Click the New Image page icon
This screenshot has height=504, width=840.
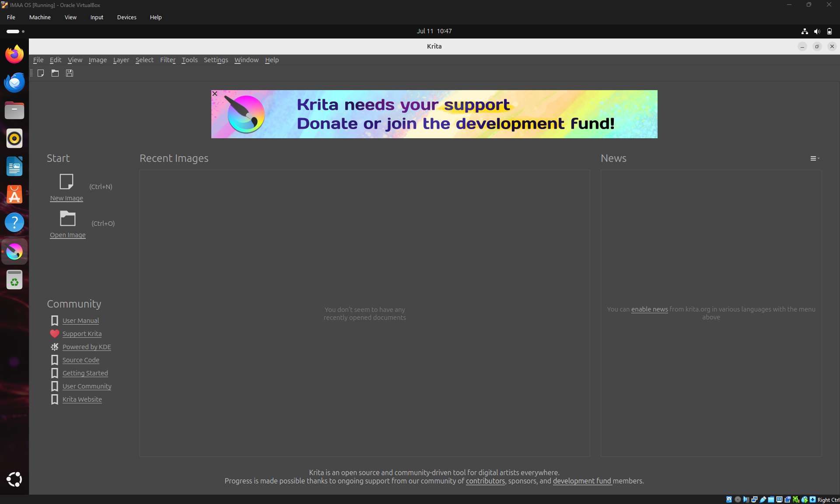pos(66,181)
